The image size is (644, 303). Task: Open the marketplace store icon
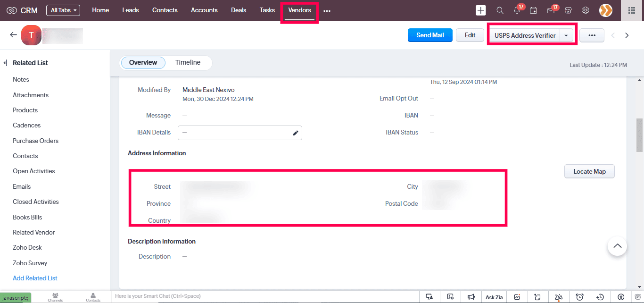click(569, 10)
